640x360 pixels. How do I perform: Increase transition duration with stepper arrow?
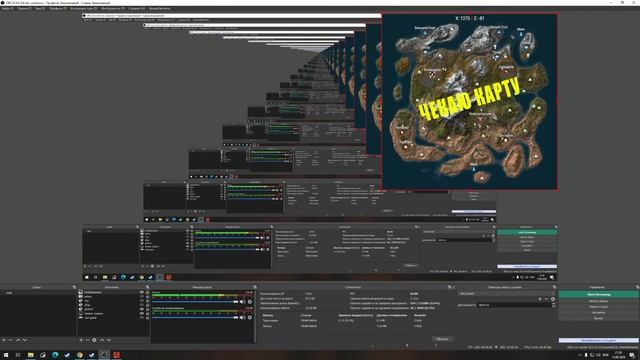pos(553,303)
